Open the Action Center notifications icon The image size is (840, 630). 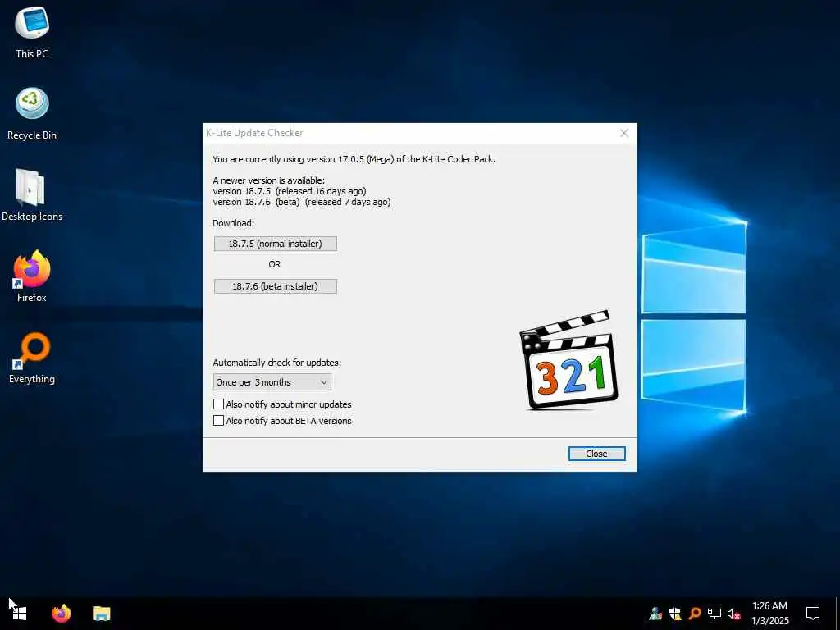click(813, 614)
